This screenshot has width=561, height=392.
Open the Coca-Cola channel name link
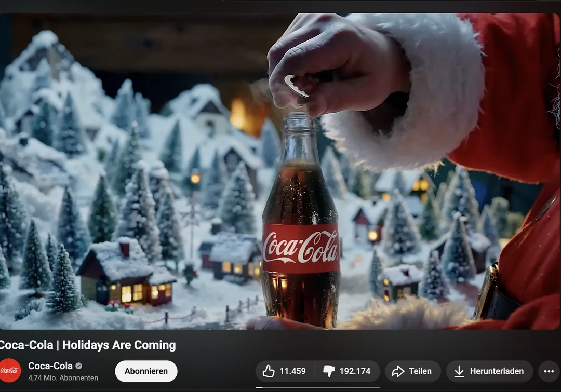click(x=50, y=366)
